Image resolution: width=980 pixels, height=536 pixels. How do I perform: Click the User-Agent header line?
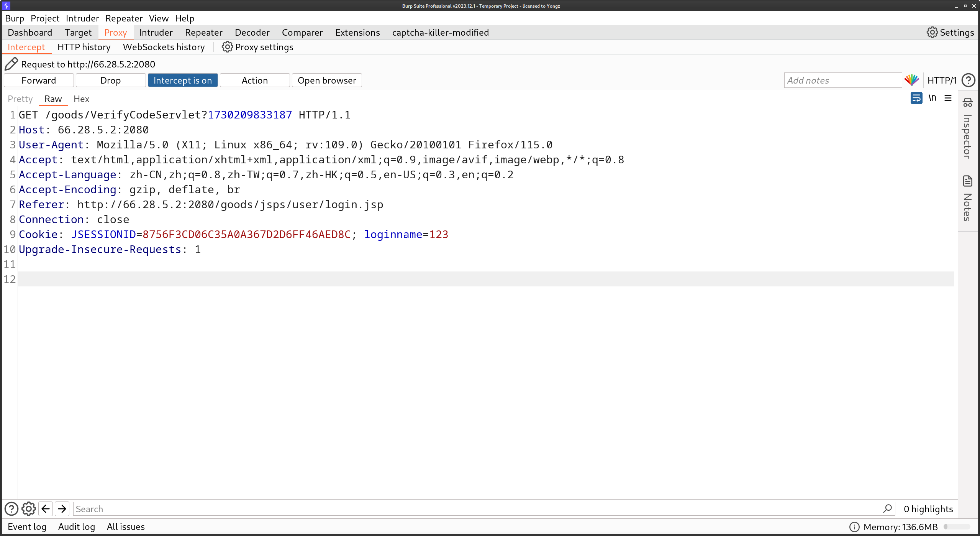[286, 145]
